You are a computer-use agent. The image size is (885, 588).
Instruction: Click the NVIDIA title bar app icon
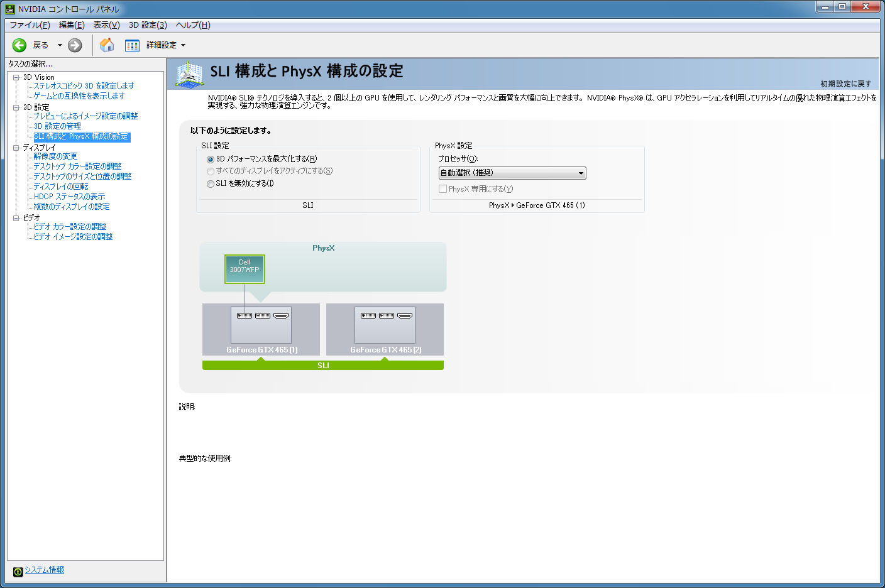click(x=9, y=9)
